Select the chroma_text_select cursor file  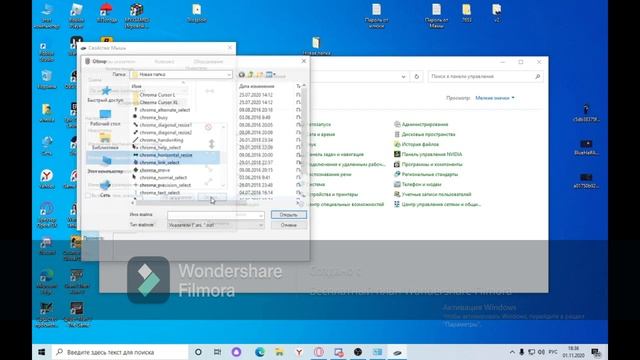point(160,193)
